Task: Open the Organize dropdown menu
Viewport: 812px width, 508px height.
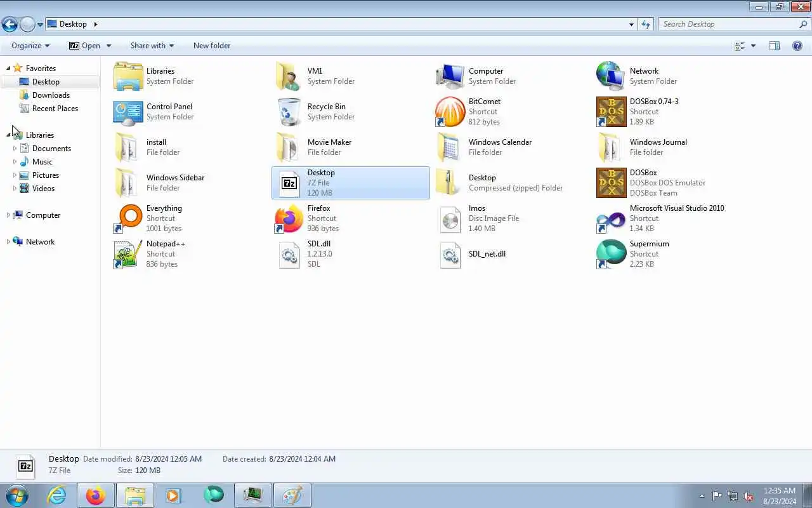Action: 30,46
